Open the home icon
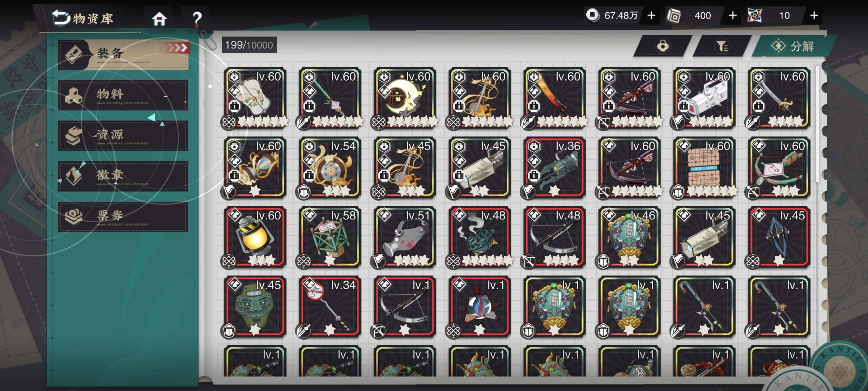The image size is (868, 391). [159, 18]
